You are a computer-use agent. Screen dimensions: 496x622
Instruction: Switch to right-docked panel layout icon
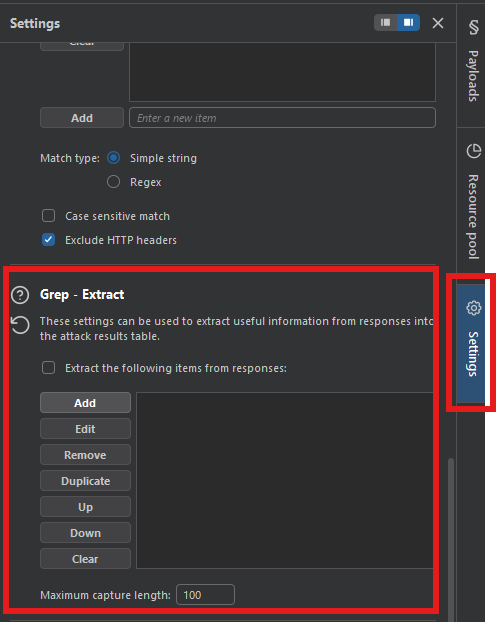pyautogui.click(x=408, y=23)
